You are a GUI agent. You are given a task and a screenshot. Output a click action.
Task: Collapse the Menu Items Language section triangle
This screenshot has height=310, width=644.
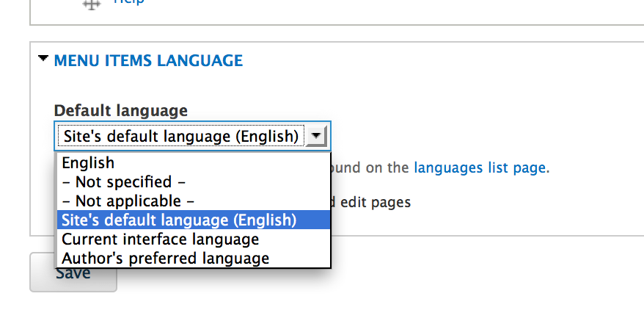click(x=43, y=59)
